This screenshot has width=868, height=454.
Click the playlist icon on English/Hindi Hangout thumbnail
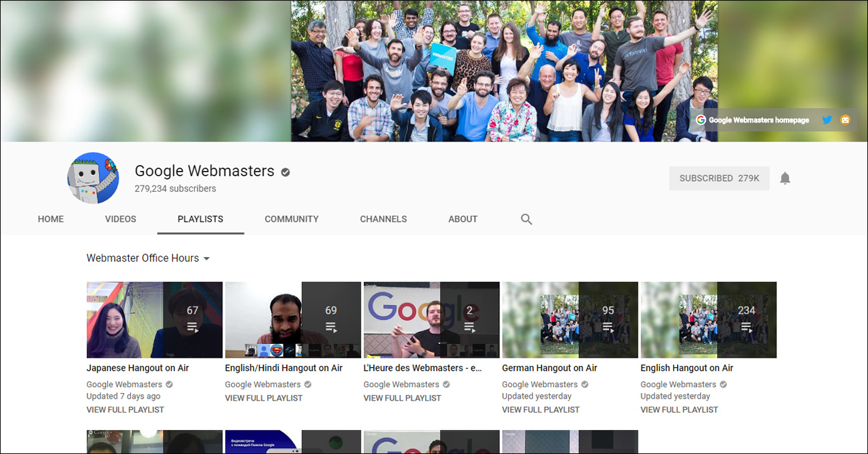click(331, 327)
